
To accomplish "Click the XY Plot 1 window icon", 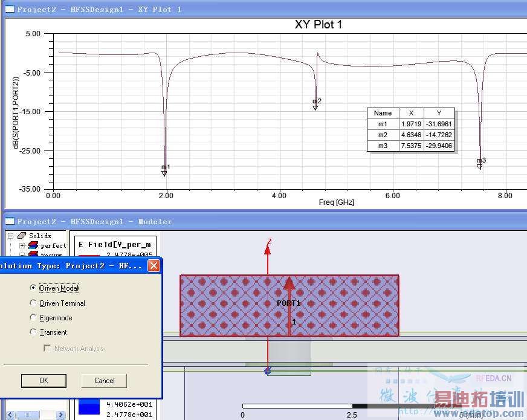I will [10, 9].
